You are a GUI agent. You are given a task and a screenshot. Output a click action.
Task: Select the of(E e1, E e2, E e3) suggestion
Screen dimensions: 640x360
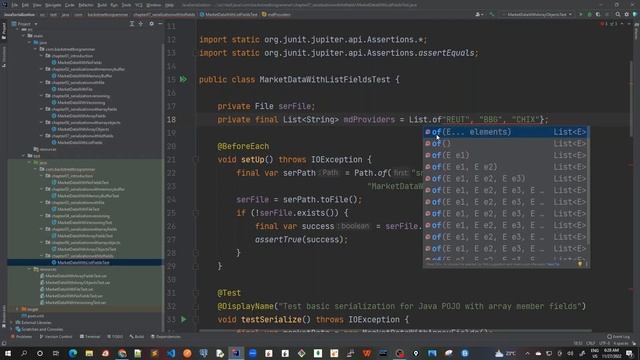tap(505, 179)
